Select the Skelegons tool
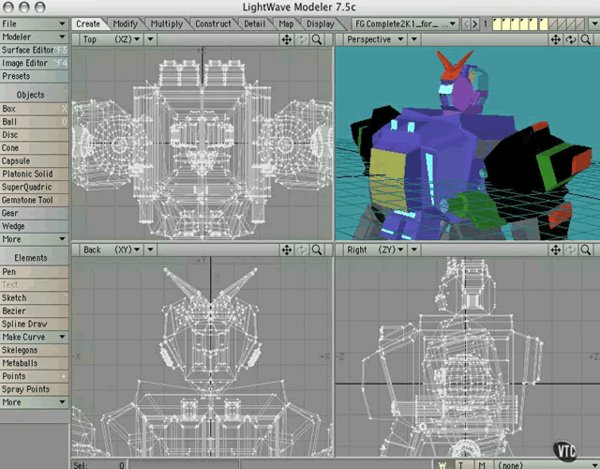 (x=34, y=350)
